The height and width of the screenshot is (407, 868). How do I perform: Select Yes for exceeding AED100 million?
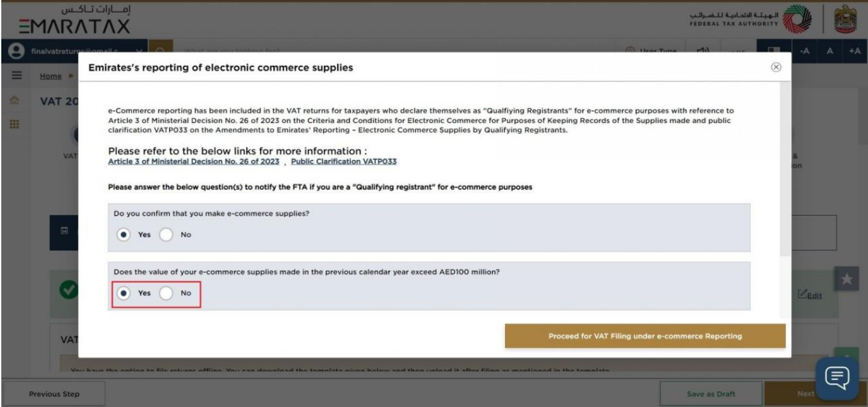(124, 292)
